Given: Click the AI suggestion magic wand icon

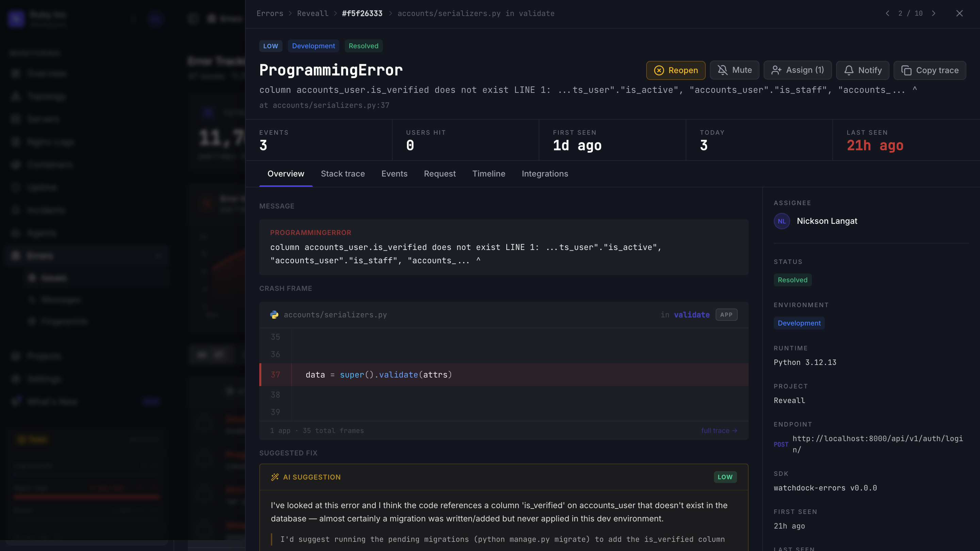Looking at the screenshot, I should click(x=275, y=477).
